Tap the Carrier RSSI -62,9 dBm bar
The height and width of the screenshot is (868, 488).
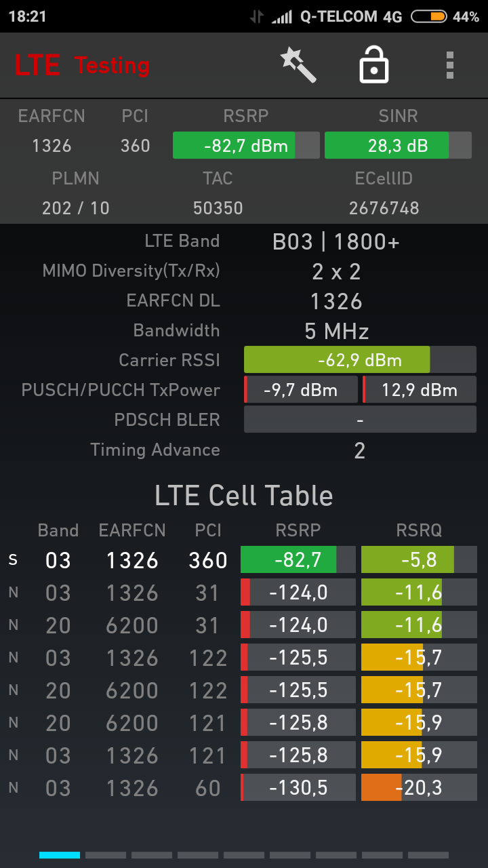click(x=360, y=360)
